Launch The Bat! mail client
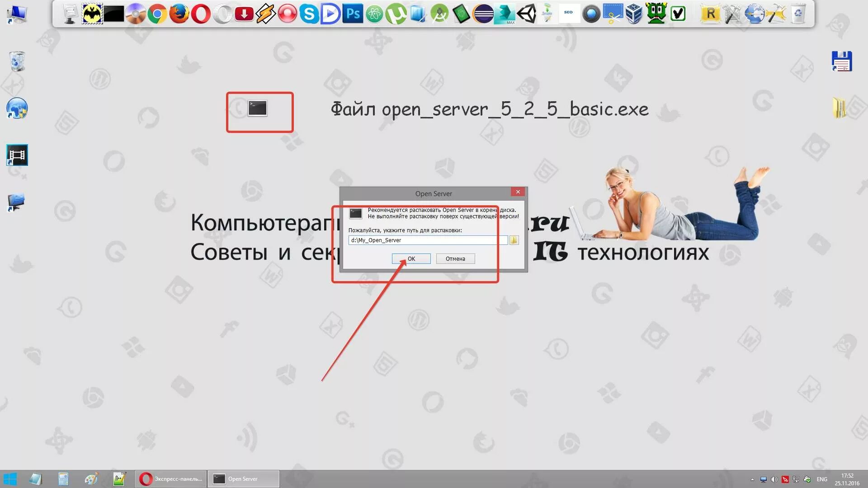Viewport: 868px width, 488px height. pyautogui.click(x=92, y=14)
